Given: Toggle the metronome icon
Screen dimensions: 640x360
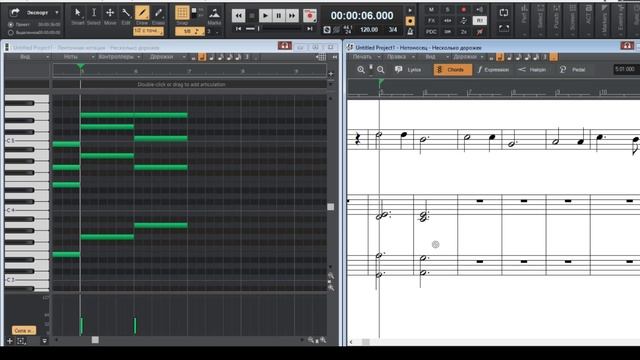Looking at the screenshot, I should click(x=410, y=31).
